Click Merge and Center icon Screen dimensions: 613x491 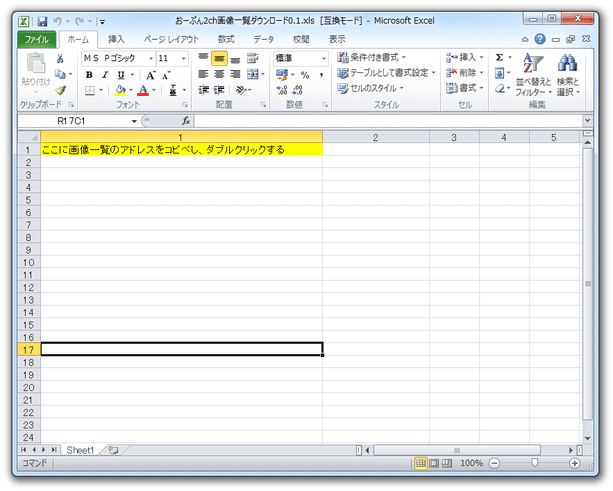(x=253, y=74)
